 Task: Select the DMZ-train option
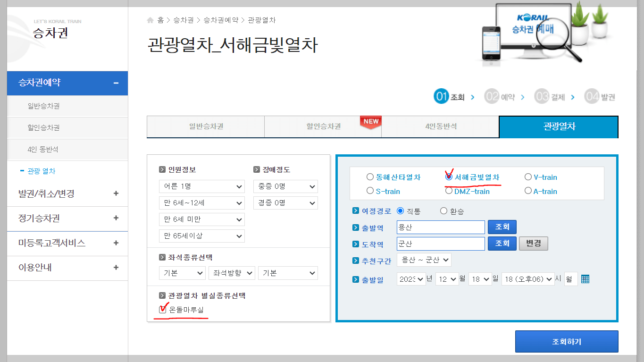pyautogui.click(x=449, y=191)
